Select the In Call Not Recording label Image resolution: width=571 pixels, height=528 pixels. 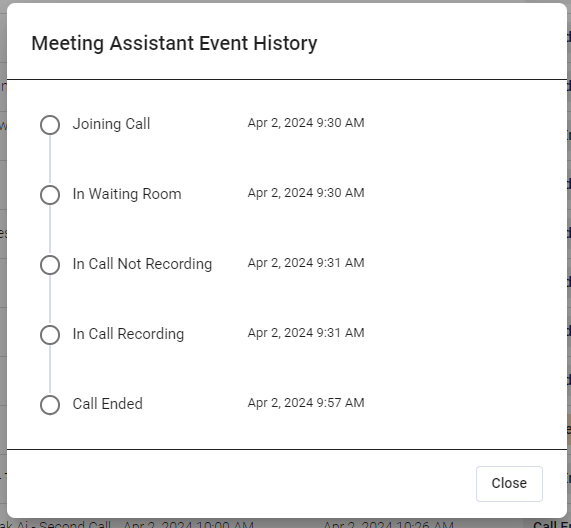(142, 264)
